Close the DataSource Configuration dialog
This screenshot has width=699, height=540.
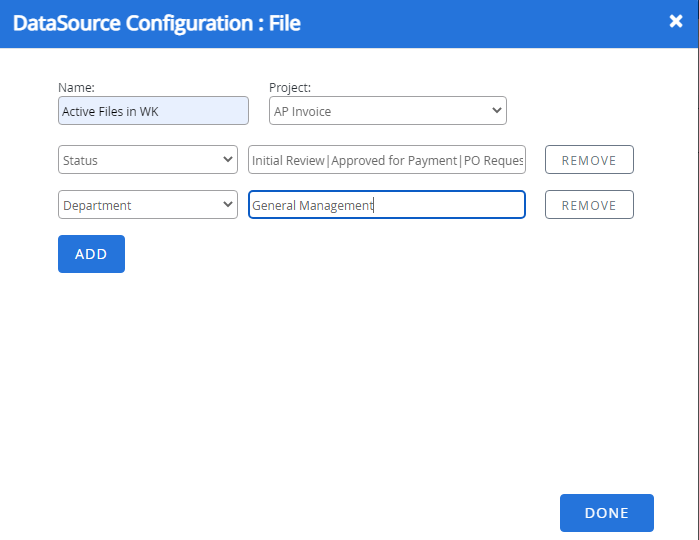tap(676, 22)
